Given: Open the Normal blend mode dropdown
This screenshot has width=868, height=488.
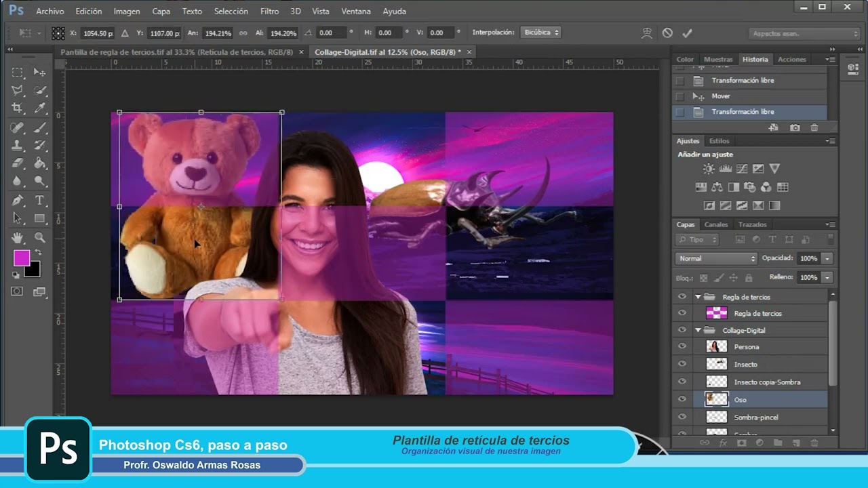Looking at the screenshot, I should point(716,258).
